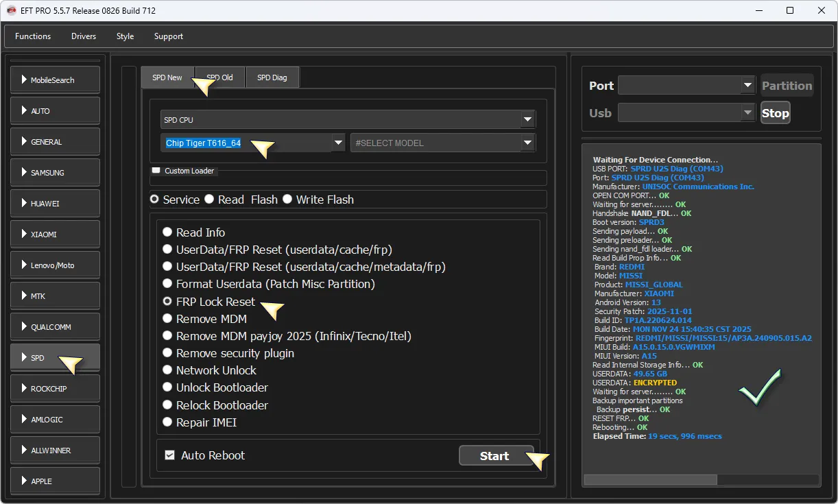
Task: Open the Lenovo/Moto sidebar section
Action: [56, 265]
